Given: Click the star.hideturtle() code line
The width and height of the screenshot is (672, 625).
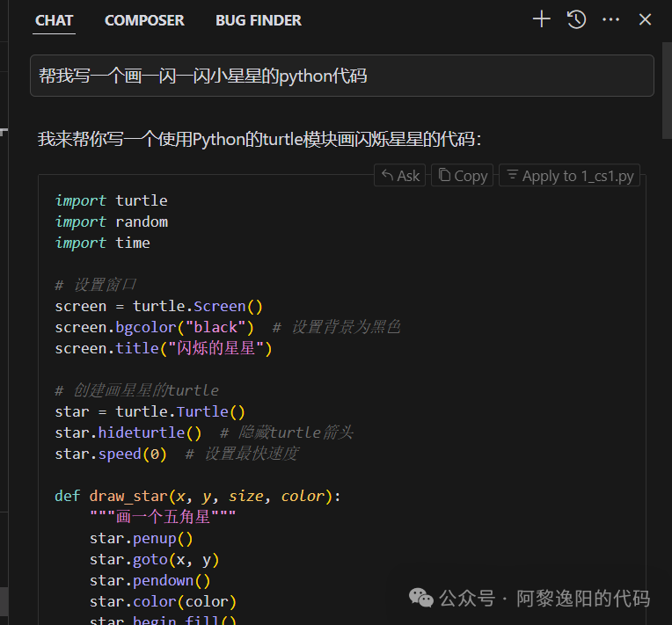Looking at the screenshot, I should pos(128,432).
